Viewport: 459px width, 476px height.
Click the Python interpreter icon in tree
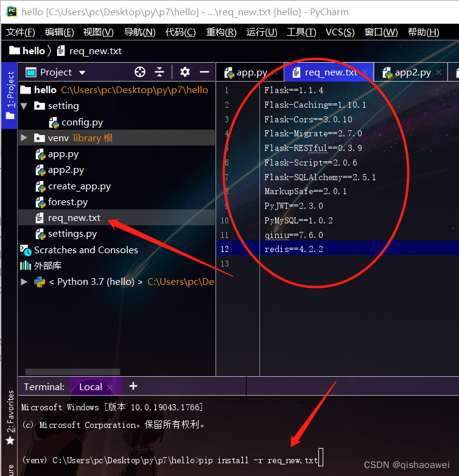(x=40, y=282)
